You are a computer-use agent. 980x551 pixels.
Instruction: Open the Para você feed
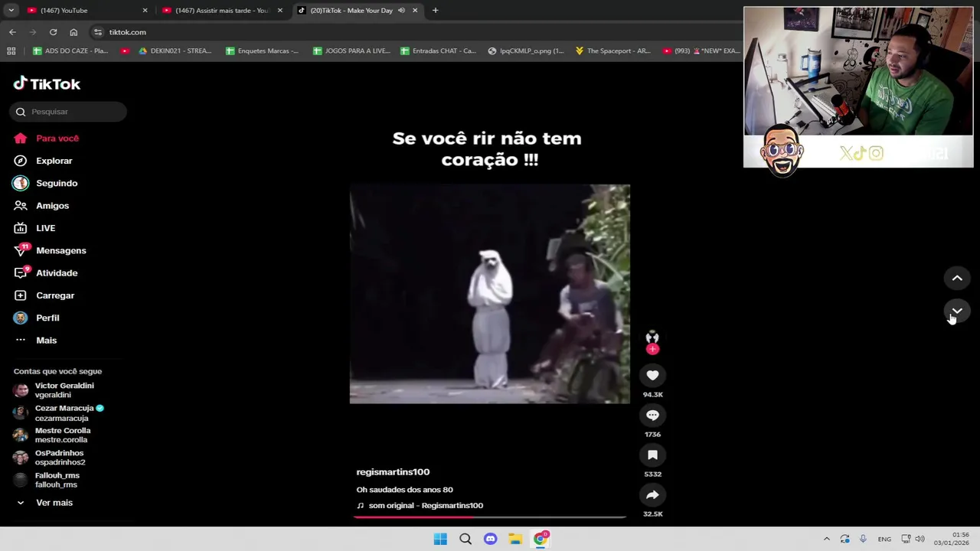[x=47, y=139]
